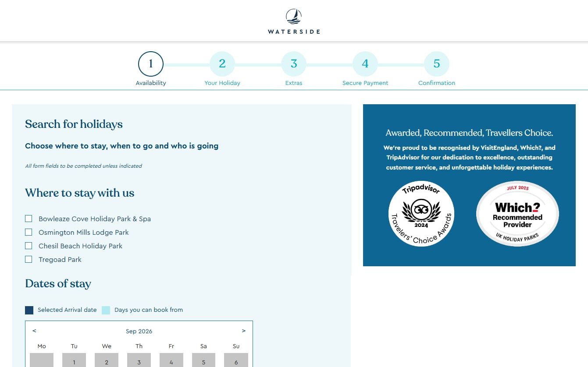Select the Osmington Mills Lodge Park checkbox
The image size is (588, 367).
click(29, 232)
